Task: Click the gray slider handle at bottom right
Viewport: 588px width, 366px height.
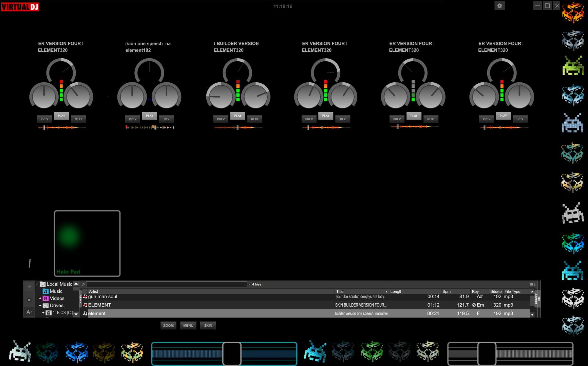Action: (487, 353)
